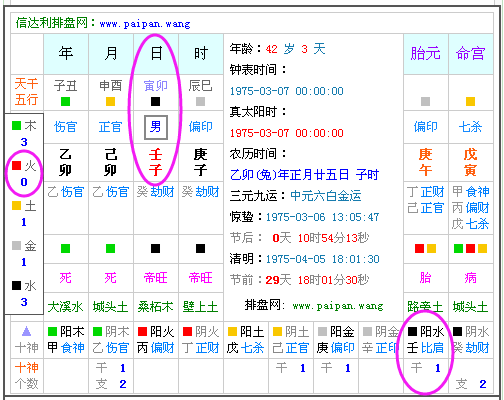This screenshot has height=400, width=504.
Task: Click the green square under 子丑
Action: [65, 101]
